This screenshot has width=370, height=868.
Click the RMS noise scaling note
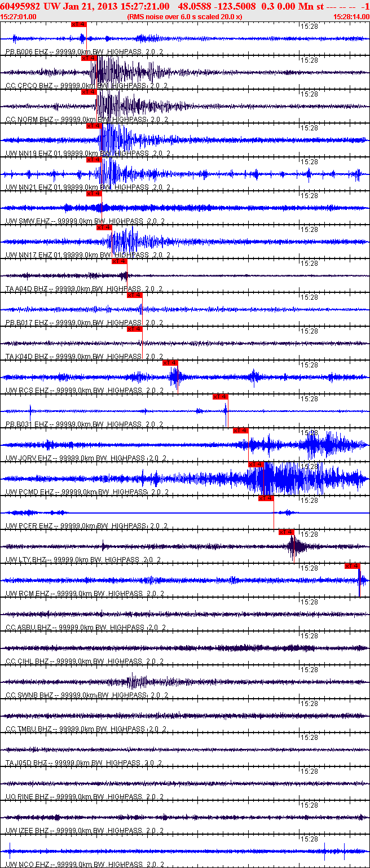click(x=185, y=16)
